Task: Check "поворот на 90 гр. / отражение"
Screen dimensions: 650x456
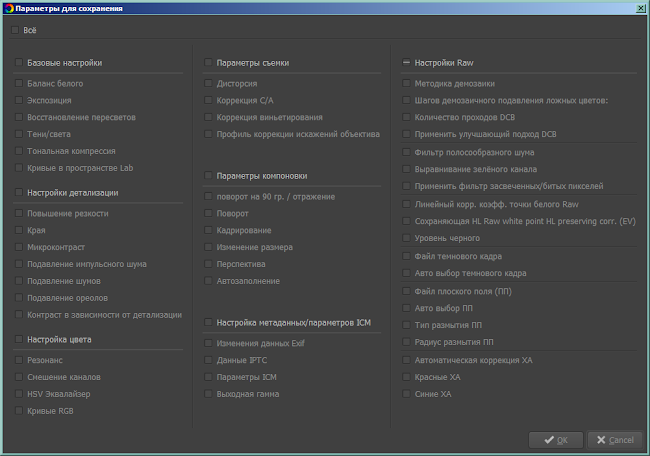Action: (208, 196)
